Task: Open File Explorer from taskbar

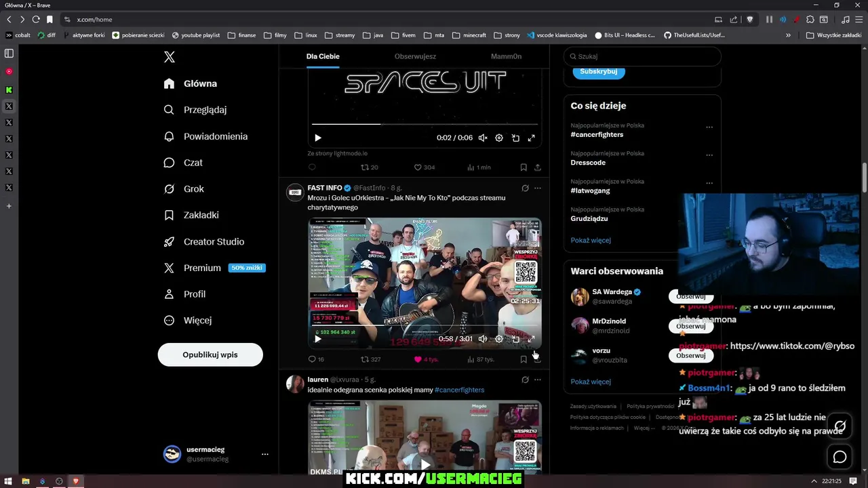Action: tap(25, 481)
